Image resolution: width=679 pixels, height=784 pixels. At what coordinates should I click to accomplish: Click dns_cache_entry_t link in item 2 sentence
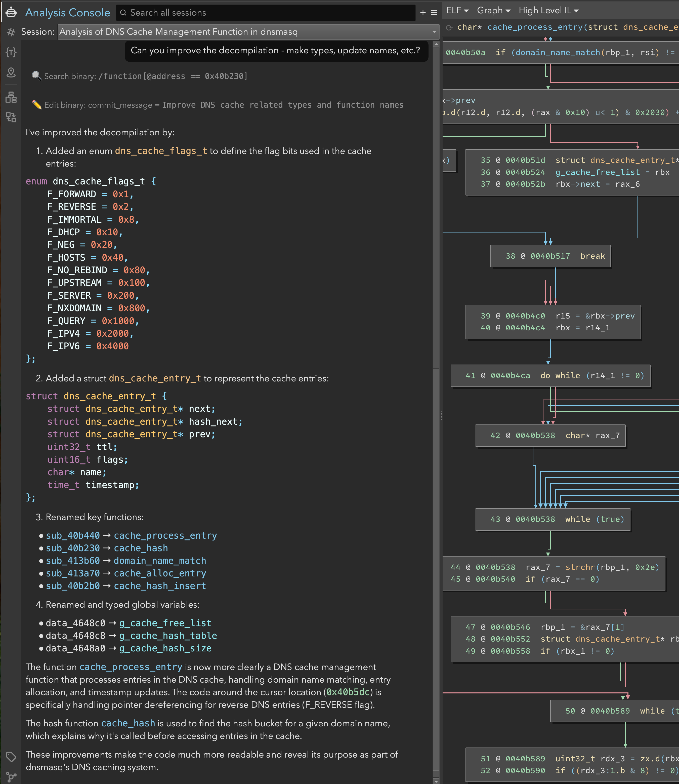(x=155, y=378)
